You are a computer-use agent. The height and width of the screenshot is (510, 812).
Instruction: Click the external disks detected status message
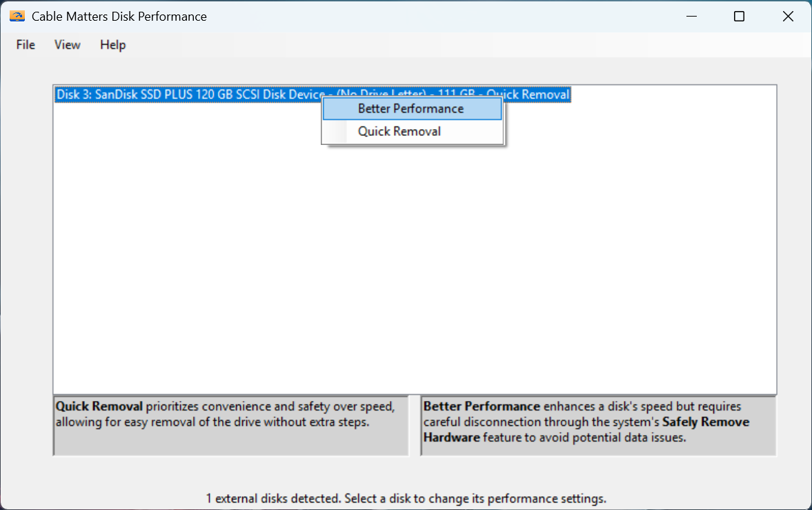406,498
